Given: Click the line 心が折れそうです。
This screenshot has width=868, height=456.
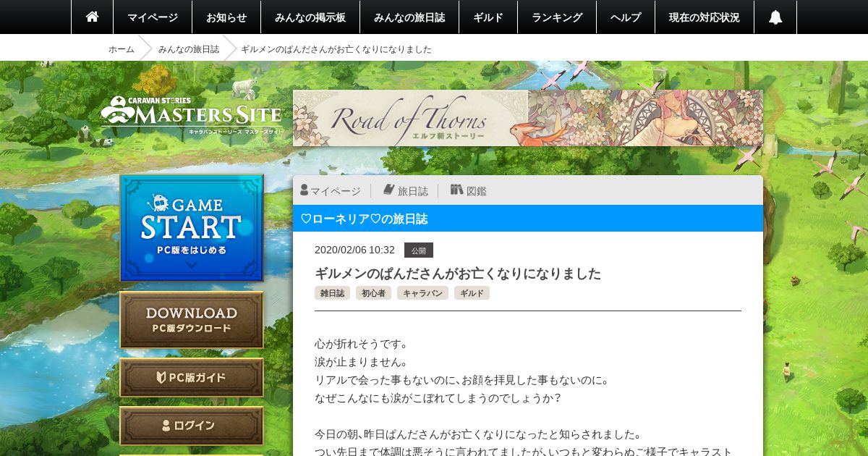Looking at the screenshot, I should 362,344.
